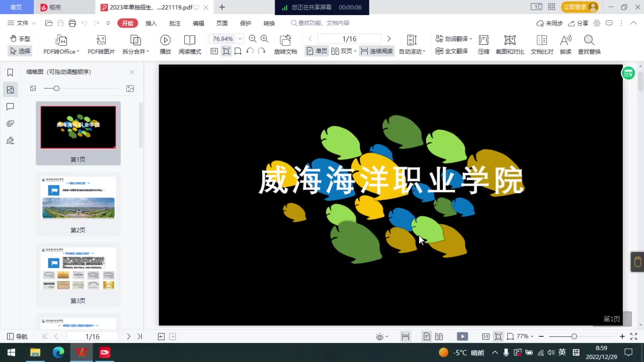Start slideshow with 播放 button
The width and height of the screenshot is (644, 362).
165,45
